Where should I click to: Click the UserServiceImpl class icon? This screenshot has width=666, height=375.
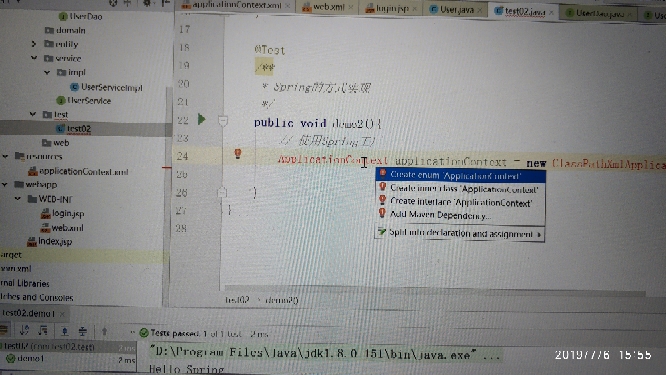(74, 87)
